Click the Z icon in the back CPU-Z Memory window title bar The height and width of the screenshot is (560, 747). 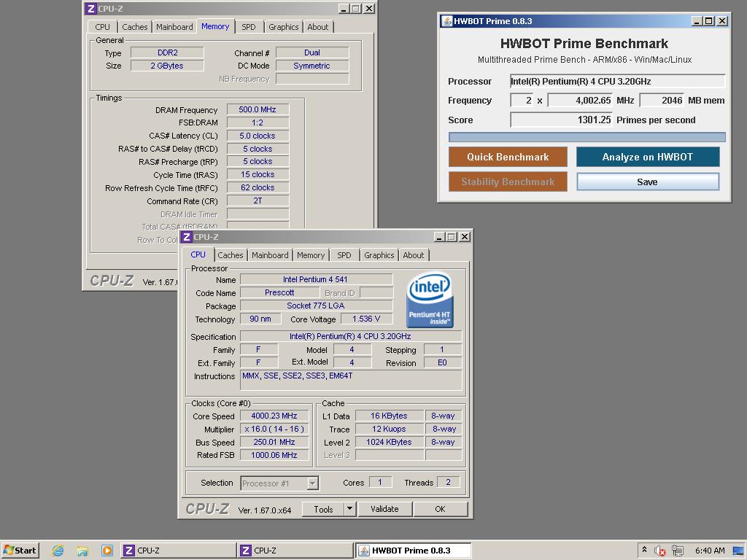point(91,9)
